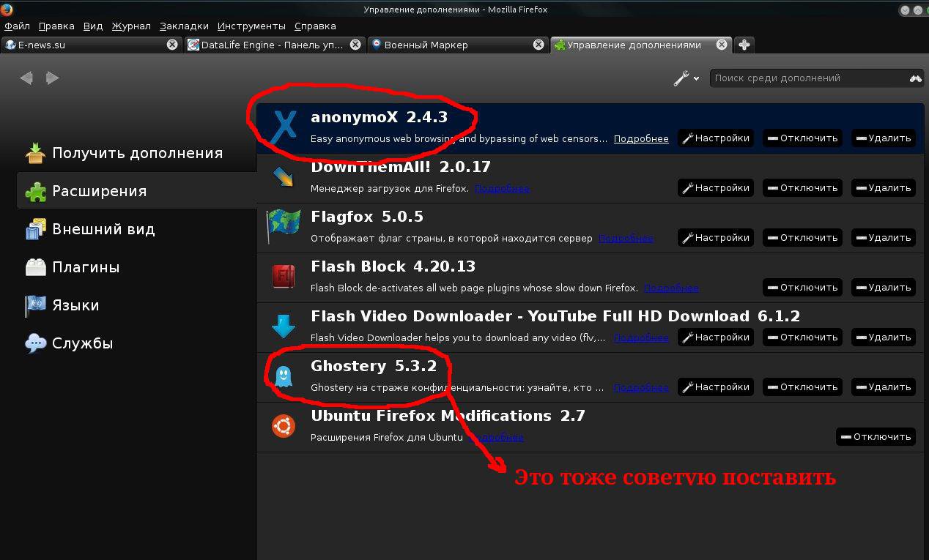
Task: Open new tab with plus button
Action: click(744, 45)
